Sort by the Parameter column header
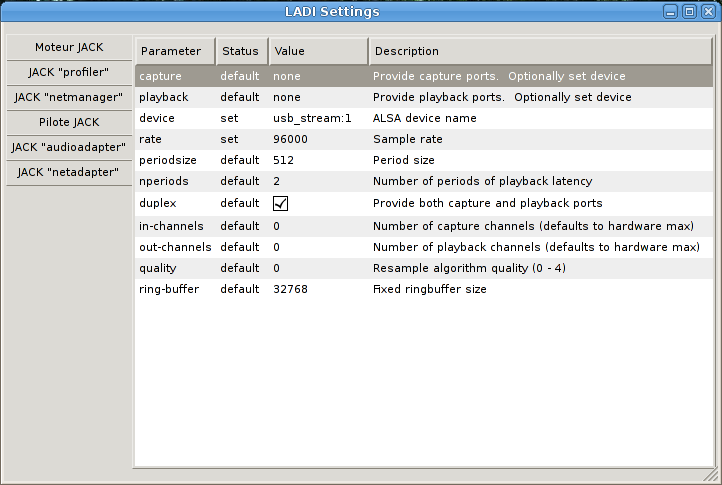 175,51
